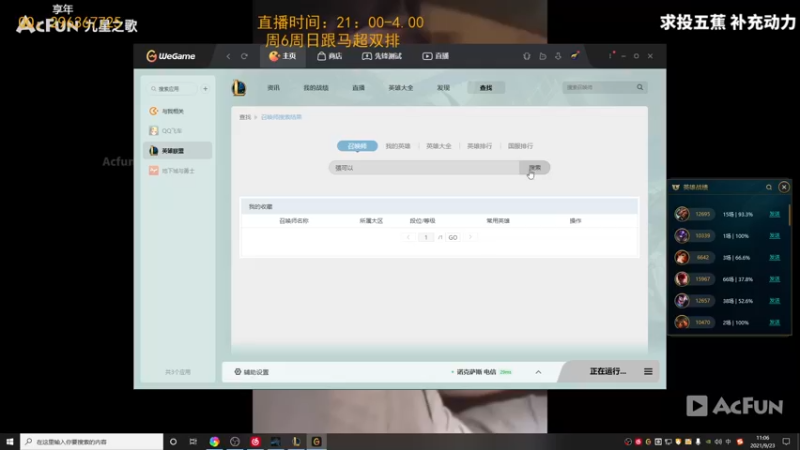Select the 国服排行 filter
This screenshot has height=450, width=800.
pos(520,146)
